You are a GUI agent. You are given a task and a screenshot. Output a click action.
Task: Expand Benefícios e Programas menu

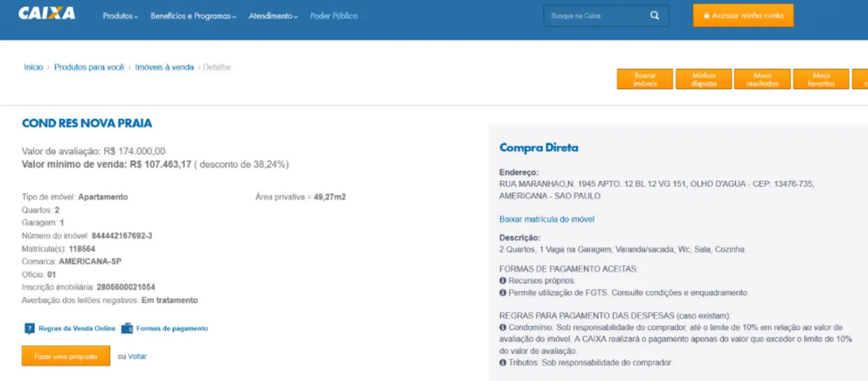click(193, 16)
